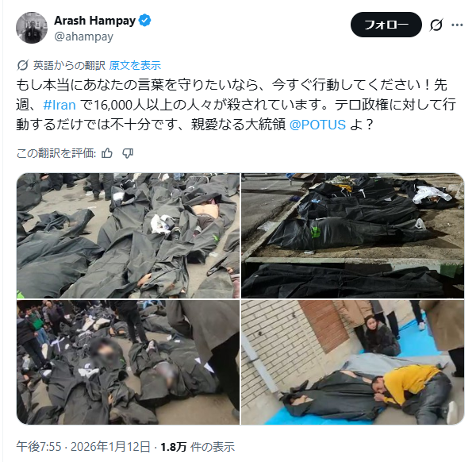Image resolution: width=476 pixels, height=462 pixels.
Task: Rate translation with thumbs down icon
Action: tap(128, 153)
